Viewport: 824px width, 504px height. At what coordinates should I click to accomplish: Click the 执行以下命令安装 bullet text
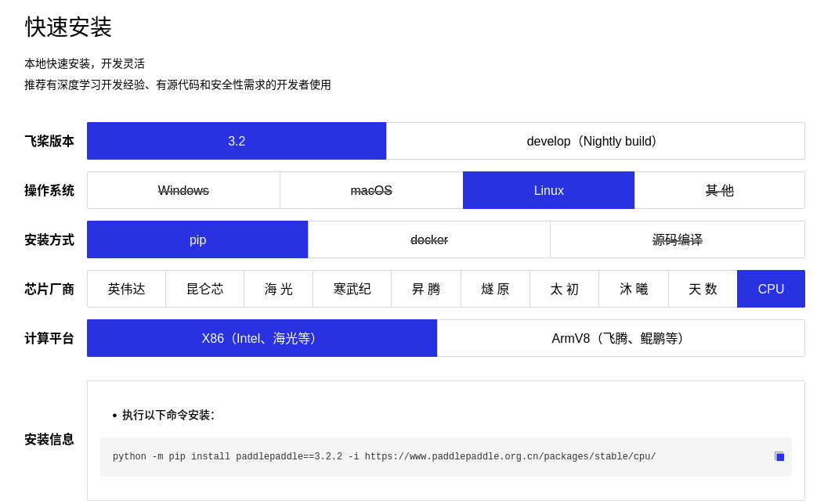tap(168, 415)
